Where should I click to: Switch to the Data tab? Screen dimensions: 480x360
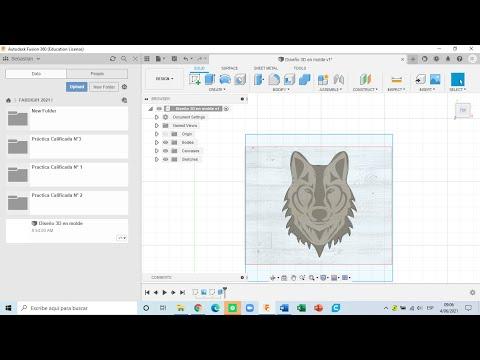36,74
